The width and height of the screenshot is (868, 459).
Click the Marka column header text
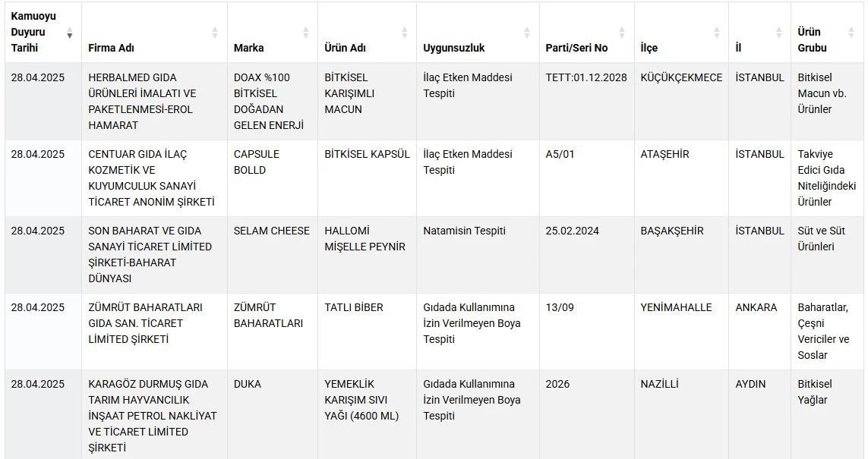tap(249, 48)
